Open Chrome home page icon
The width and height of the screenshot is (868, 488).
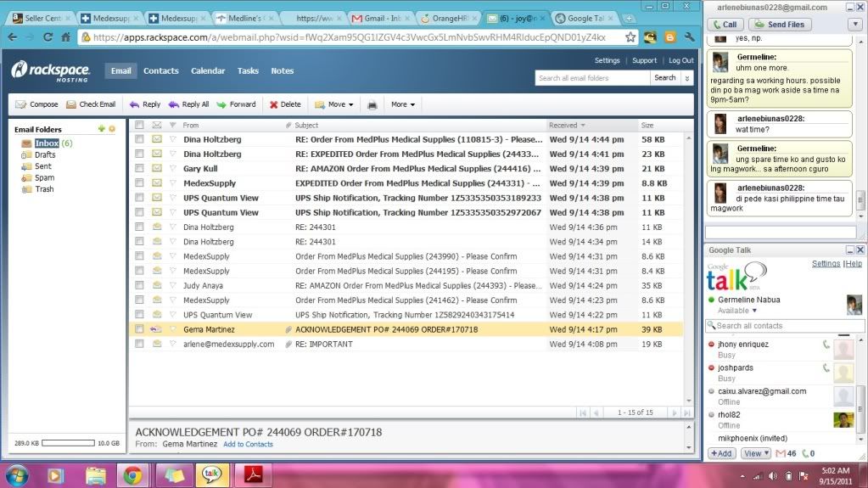66,37
